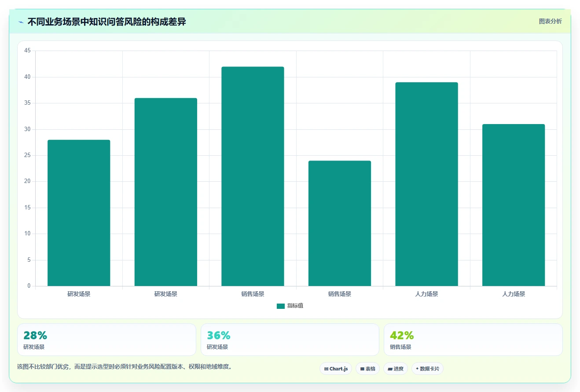Click the y-axis label 0

29,286
